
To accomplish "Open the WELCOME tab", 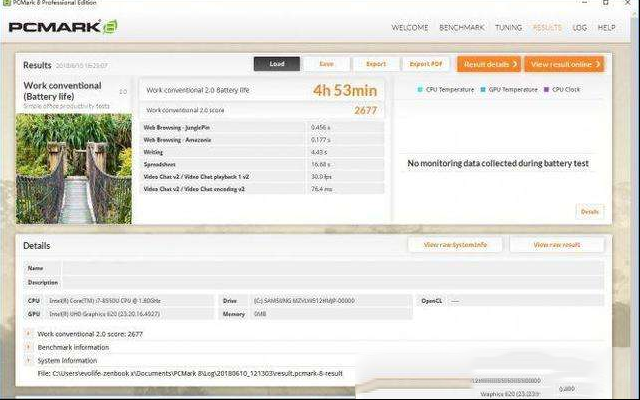I will click(x=410, y=28).
